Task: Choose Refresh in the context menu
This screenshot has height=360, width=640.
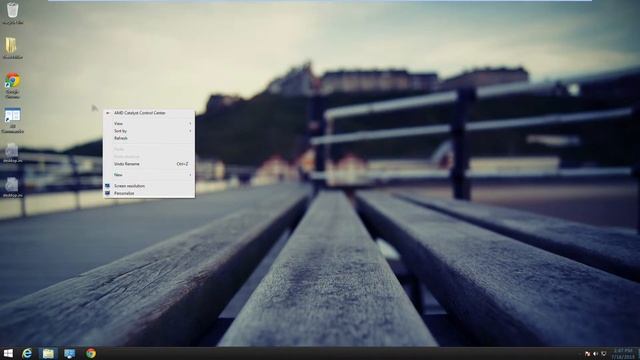Action: coord(149,138)
